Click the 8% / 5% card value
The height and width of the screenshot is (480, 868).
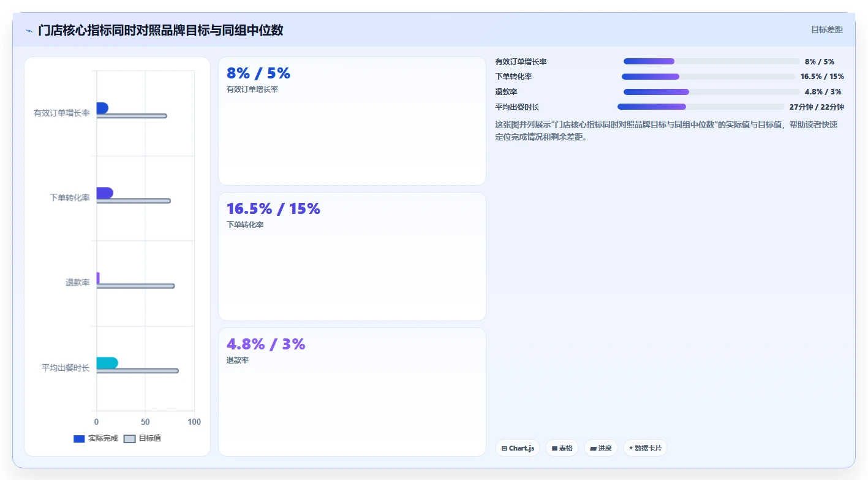tap(259, 74)
